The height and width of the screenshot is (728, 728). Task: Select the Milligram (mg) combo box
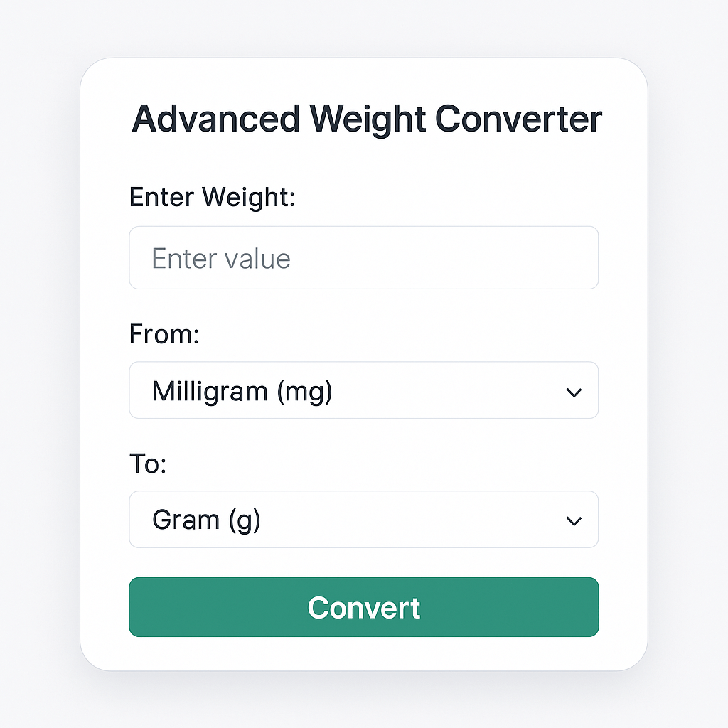point(364,390)
